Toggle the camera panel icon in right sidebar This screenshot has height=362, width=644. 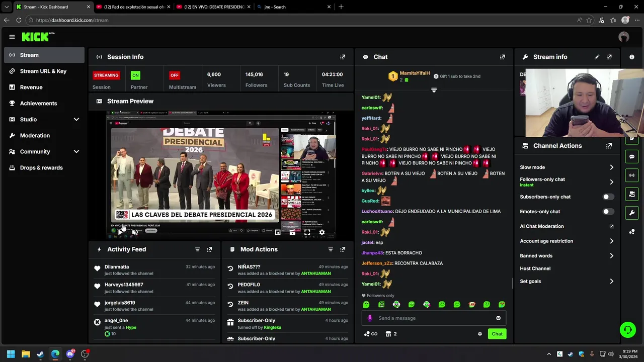tap(632, 194)
